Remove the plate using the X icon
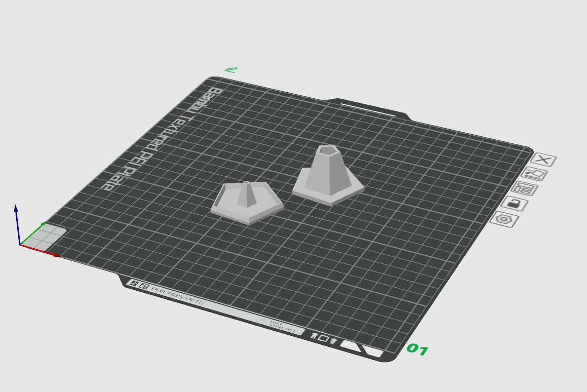The width and height of the screenshot is (587, 392). (543, 160)
